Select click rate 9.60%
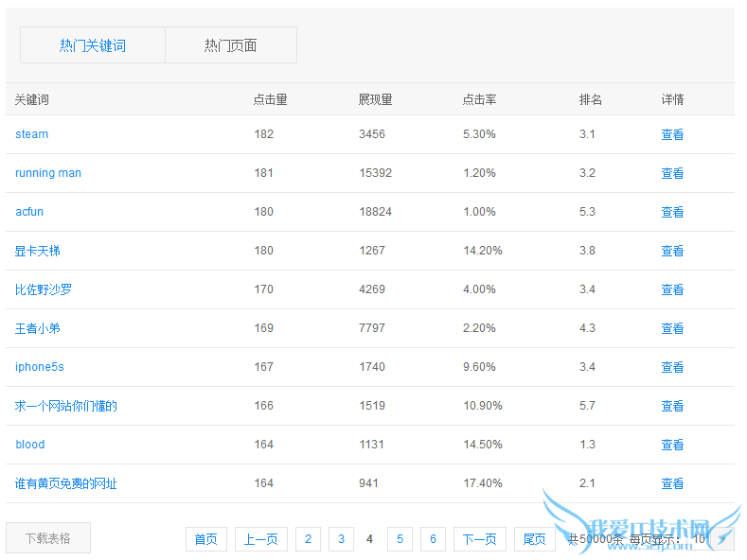This screenshot has width=747, height=560. [x=479, y=367]
